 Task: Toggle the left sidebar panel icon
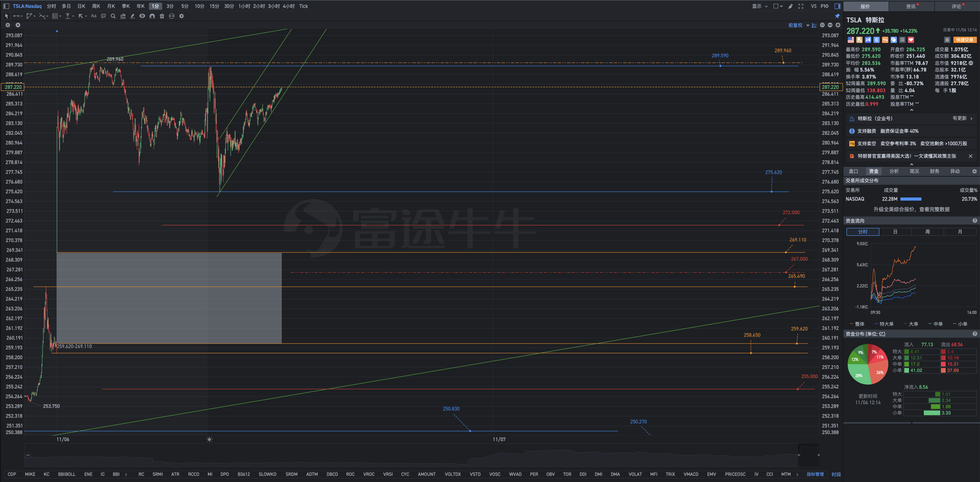[6, 6]
